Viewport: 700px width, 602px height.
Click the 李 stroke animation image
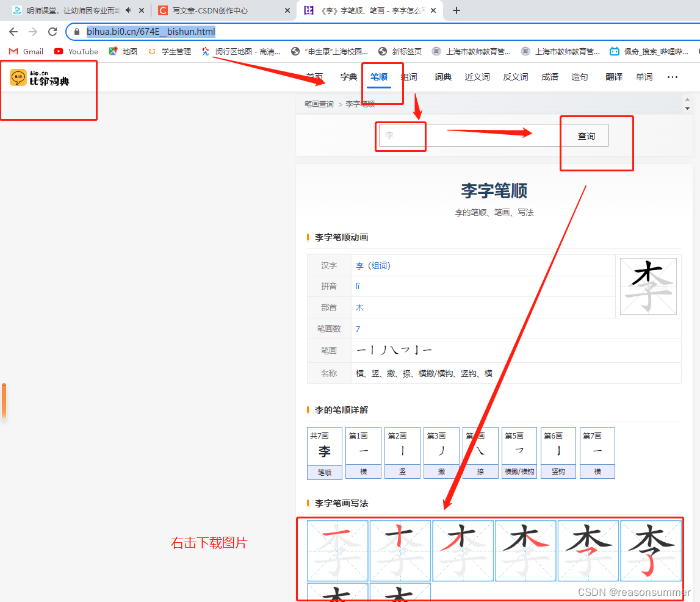click(648, 286)
